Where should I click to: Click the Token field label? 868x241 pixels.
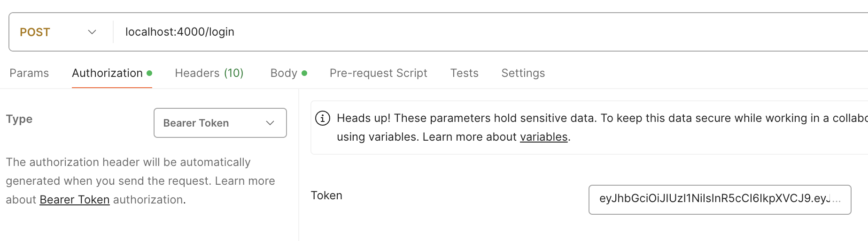point(326,196)
